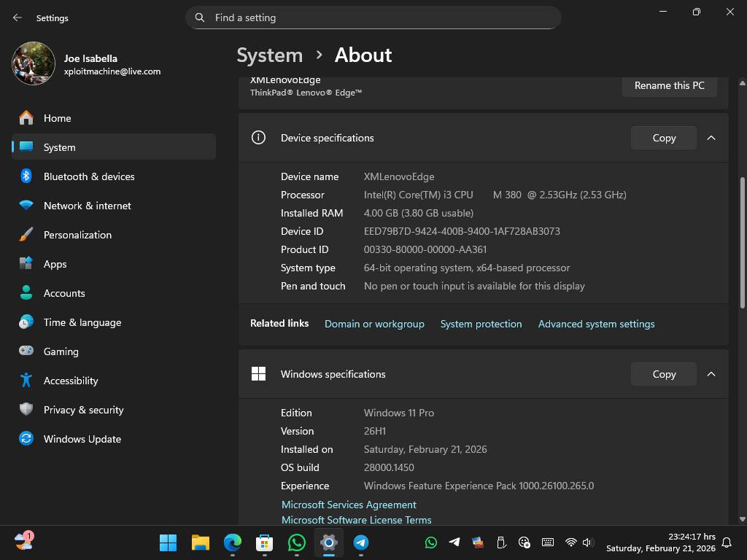Image resolution: width=747 pixels, height=560 pixels.
Task: Open Telegram from the center taskbar
Action: (x=361, y=542)
